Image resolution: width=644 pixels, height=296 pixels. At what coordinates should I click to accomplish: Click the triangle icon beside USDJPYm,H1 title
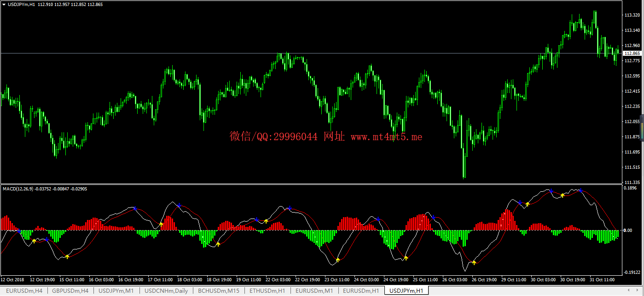4,4
